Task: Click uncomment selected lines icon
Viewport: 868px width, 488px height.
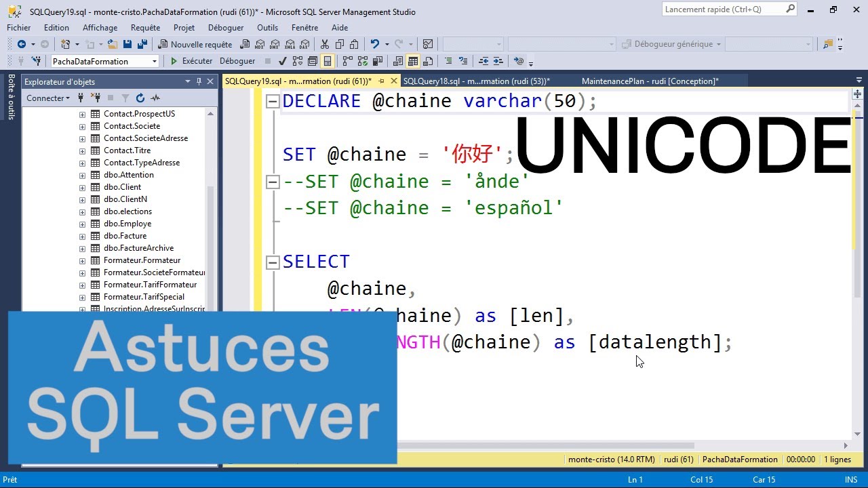Action: [x=463, y=61]
